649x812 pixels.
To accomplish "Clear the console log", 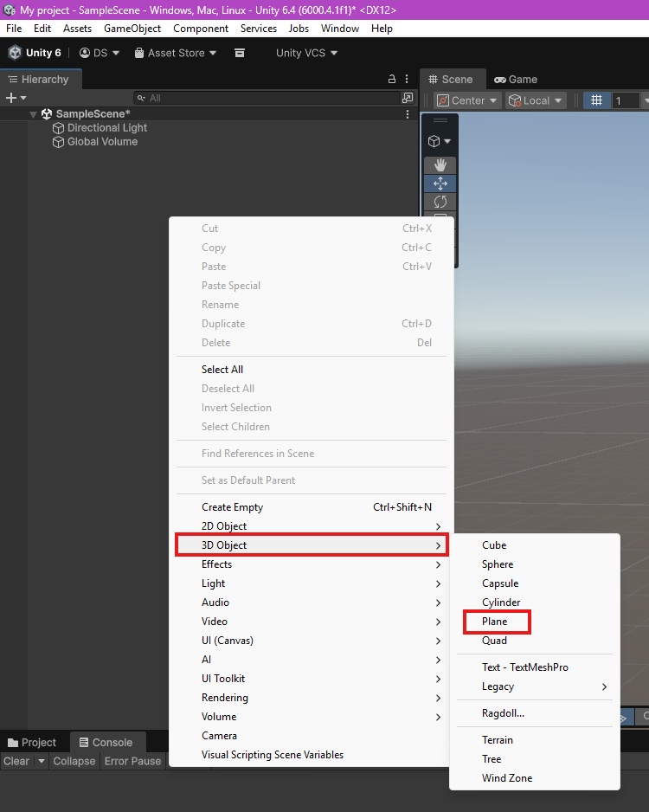I will [16, 761].
